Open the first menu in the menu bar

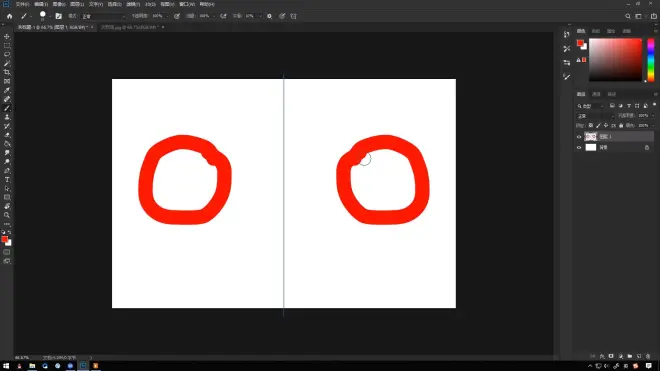click(22, 4)
